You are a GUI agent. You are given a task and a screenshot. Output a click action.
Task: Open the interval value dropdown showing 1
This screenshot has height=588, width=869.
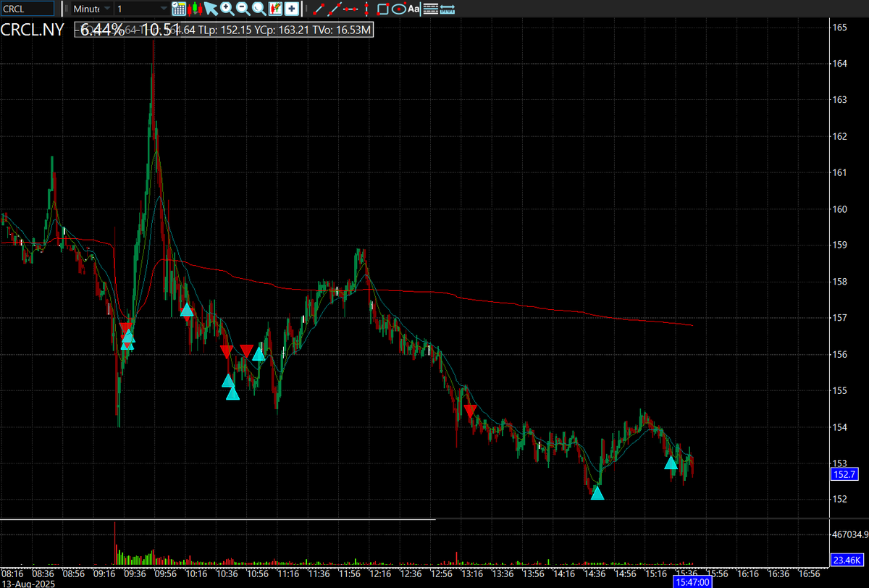(142, 9)
